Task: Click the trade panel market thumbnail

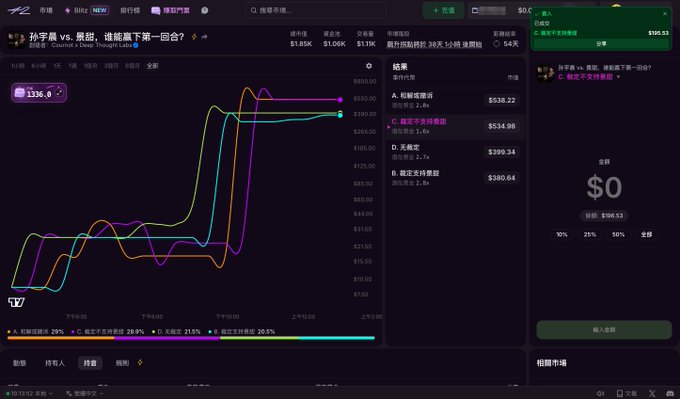Action: coord(545,73)
